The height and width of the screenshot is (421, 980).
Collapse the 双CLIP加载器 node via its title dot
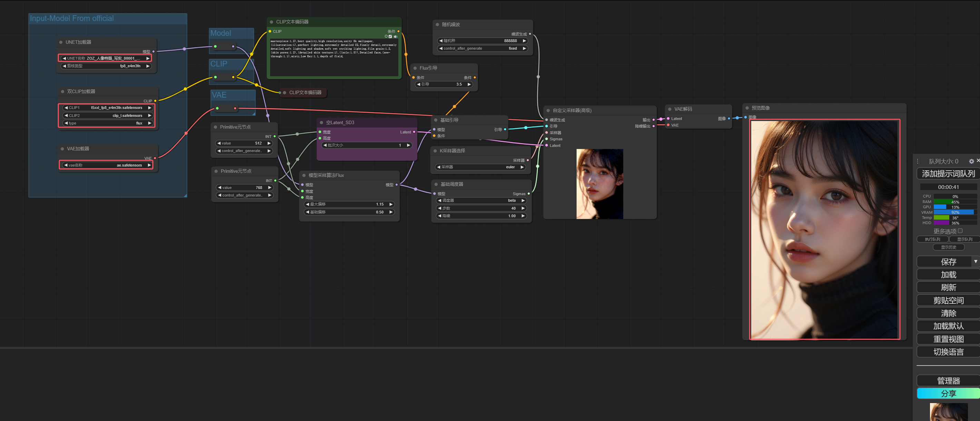pos(63,92)
